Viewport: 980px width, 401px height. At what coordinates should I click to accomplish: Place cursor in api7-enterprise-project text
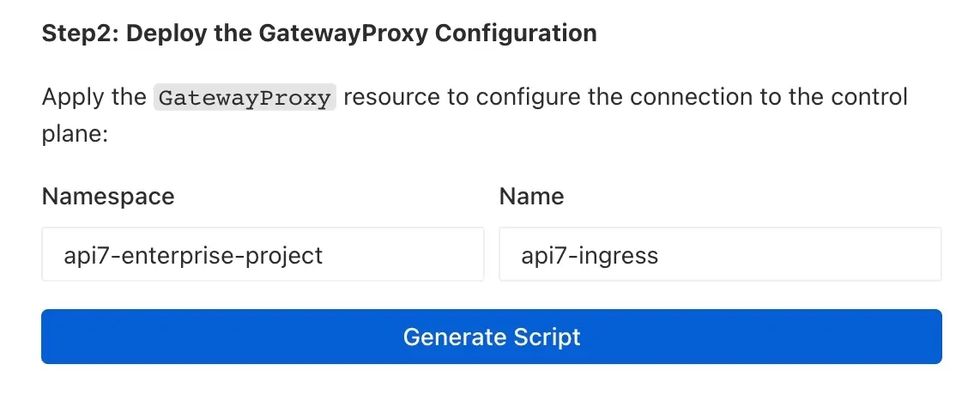click(193, 255)
